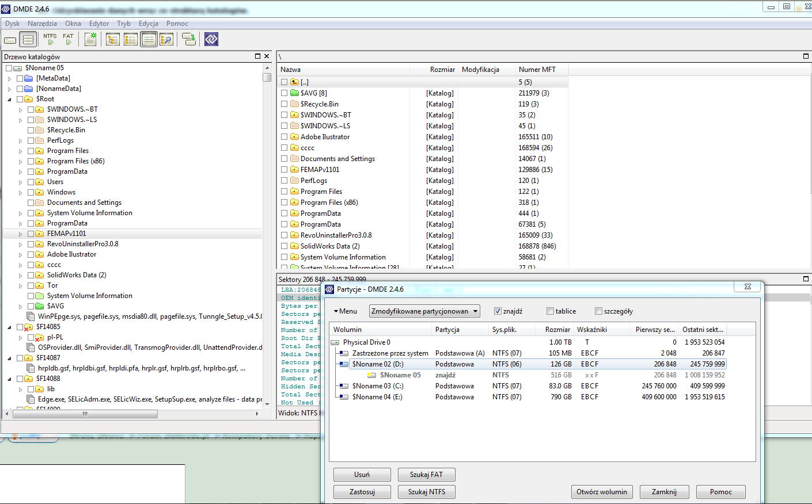
Task: Sort file list by Numer MFT column header
Action: 541,70
